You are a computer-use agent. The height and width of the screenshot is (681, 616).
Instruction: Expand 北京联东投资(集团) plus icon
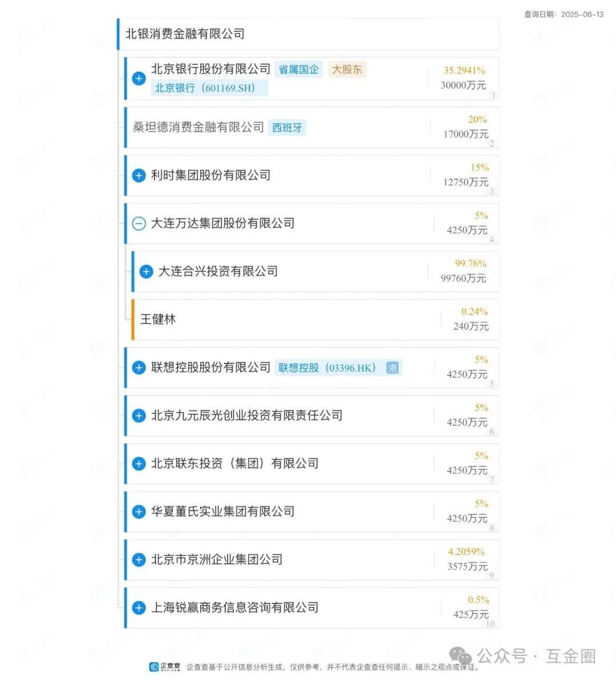(139, 464)
